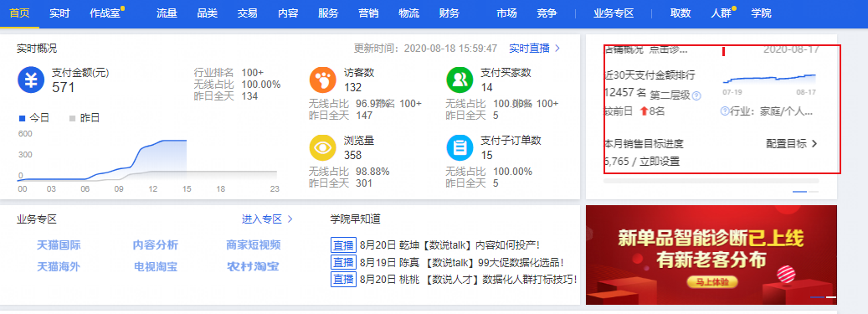Click 第二层级 tier label
This screenshot has width=868, height=314.
(670, 95)
